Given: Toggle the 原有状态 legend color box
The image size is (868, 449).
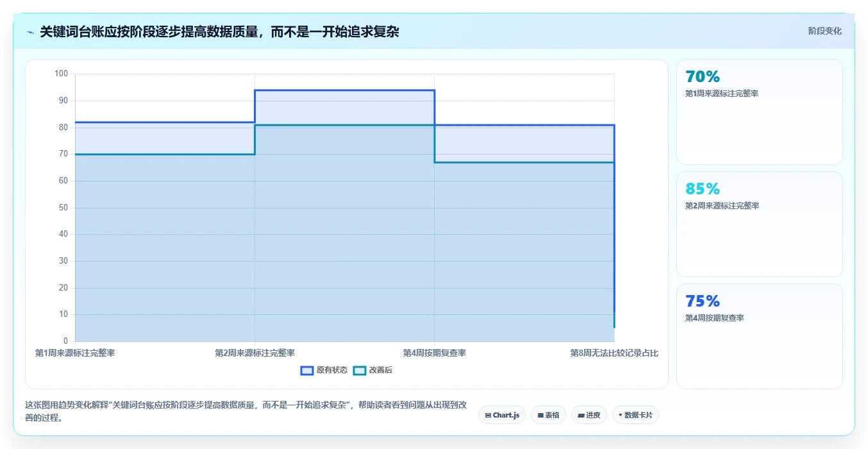Looking at the screenshot, I should (x=307, y=370).
